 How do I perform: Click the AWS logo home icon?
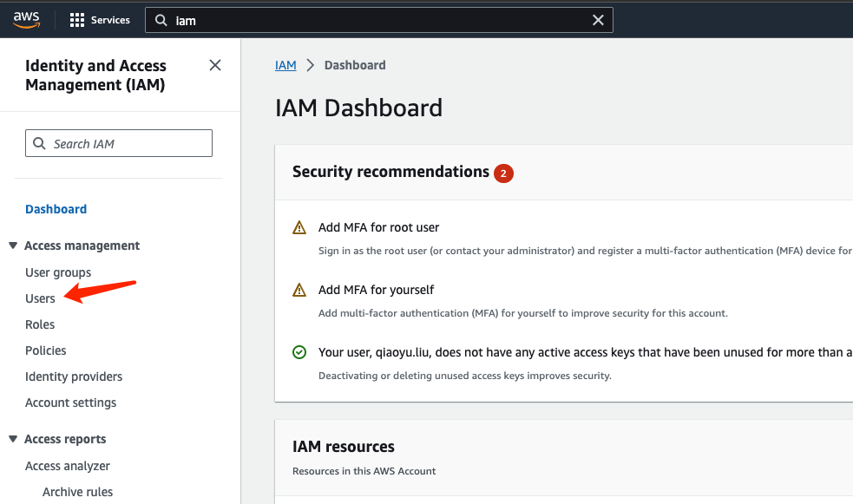[27, 20]
